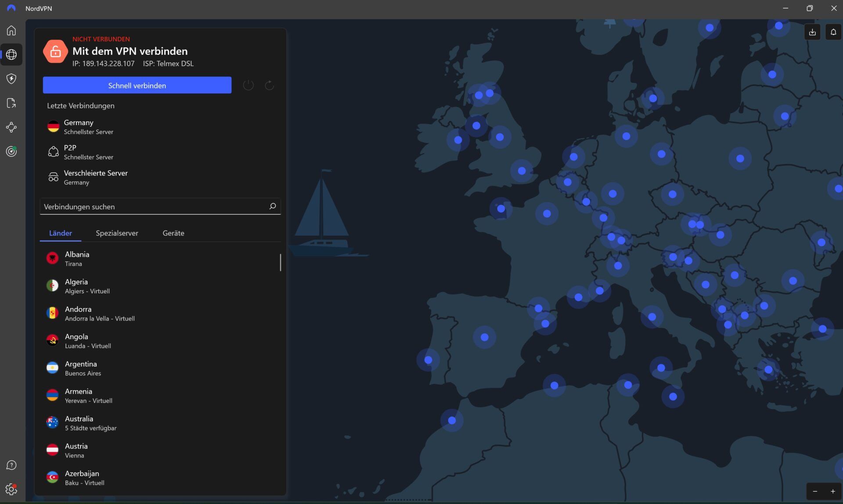843x504 pixels.
Task: Click the download updates icon
Action: pyautogui.click(x=812, y=32)
